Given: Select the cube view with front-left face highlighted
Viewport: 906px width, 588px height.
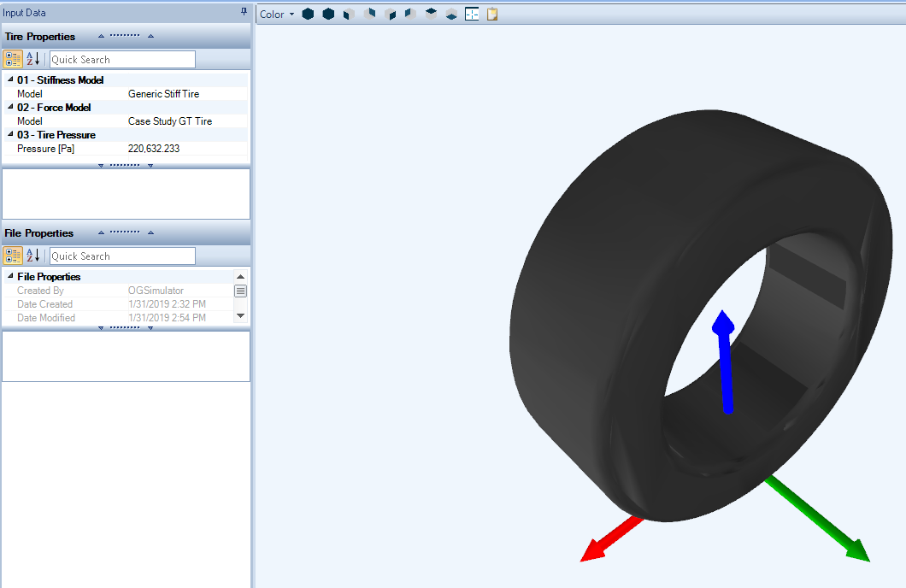Looking at the screenshot, I should click(349, 14).
